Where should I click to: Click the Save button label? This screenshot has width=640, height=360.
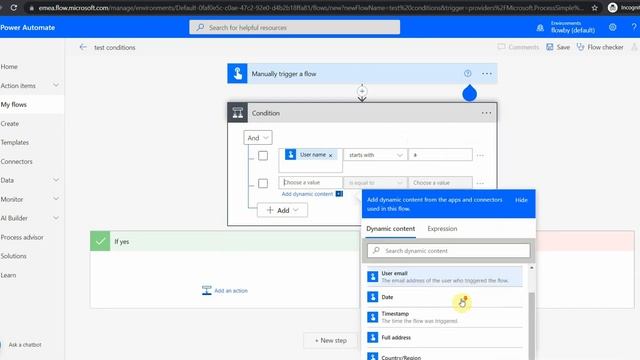click(x=563, y=47)
